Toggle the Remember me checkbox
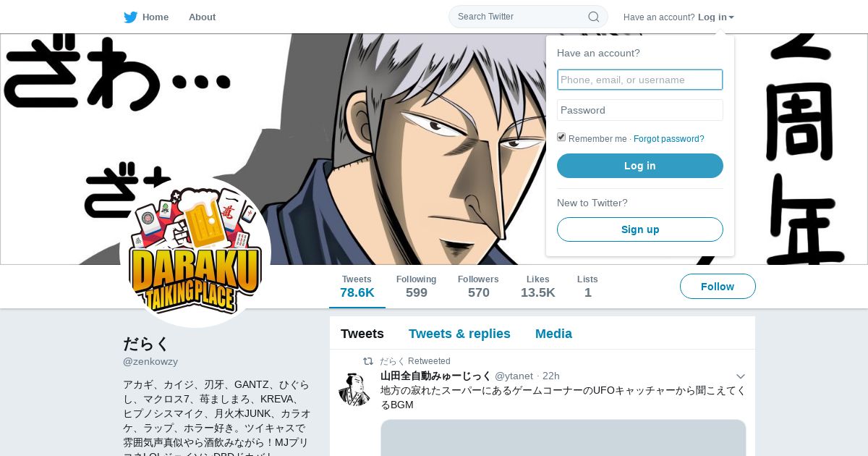This screenshot has height=456, width=868. [x=561, y=138]
